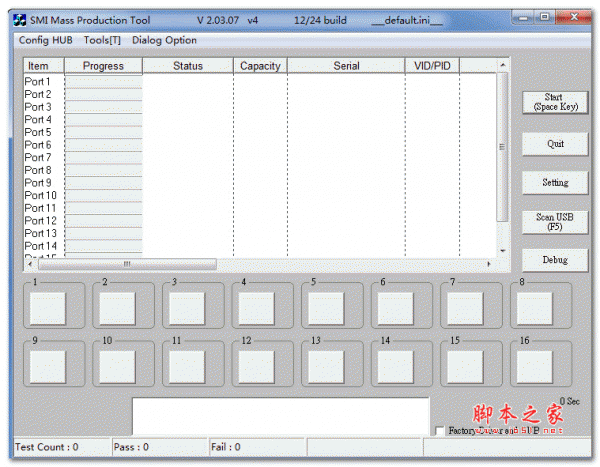Click the Port 3 progress bar
600x467 pixels.
[104, 107]
